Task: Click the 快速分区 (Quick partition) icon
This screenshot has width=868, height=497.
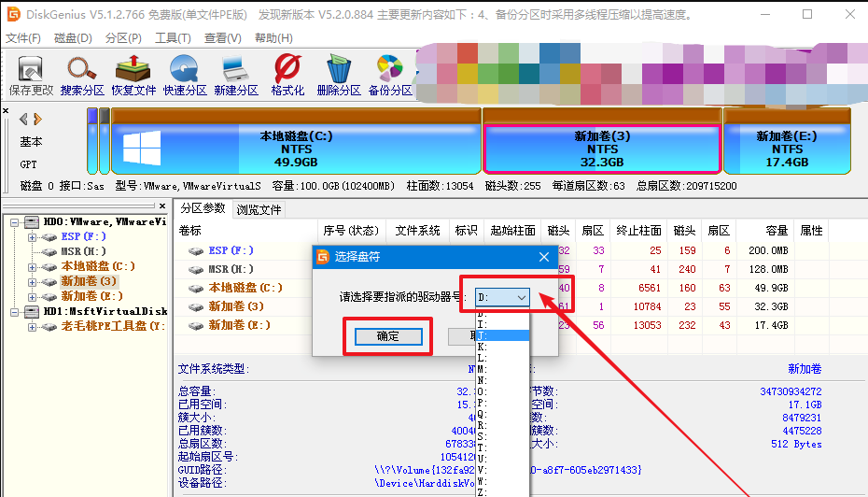Action: click(185, 73)
